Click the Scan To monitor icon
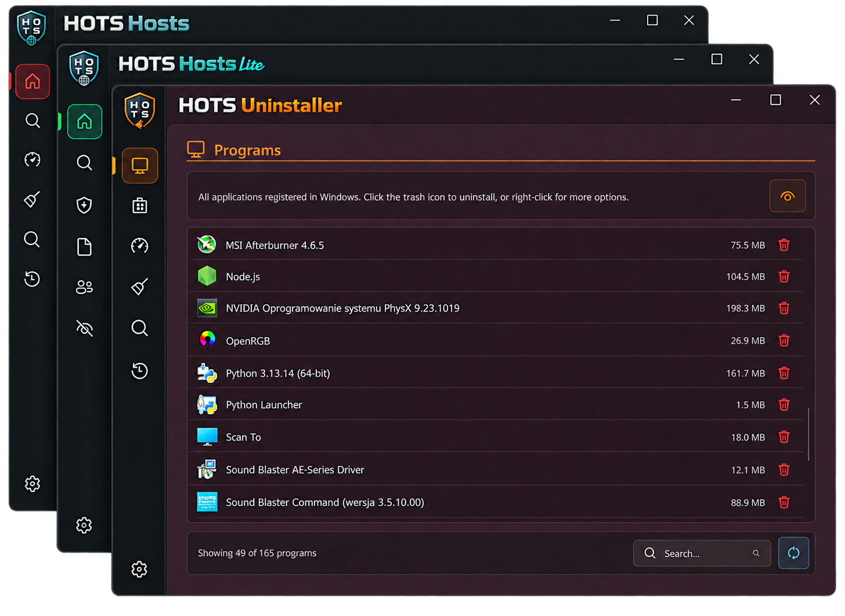845x616 pixels. tap(207, 437)
